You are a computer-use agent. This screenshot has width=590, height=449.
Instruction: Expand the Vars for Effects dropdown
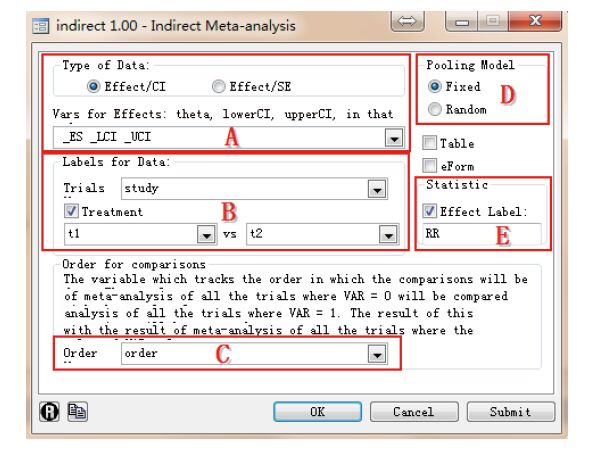click(x=394, y=138)
